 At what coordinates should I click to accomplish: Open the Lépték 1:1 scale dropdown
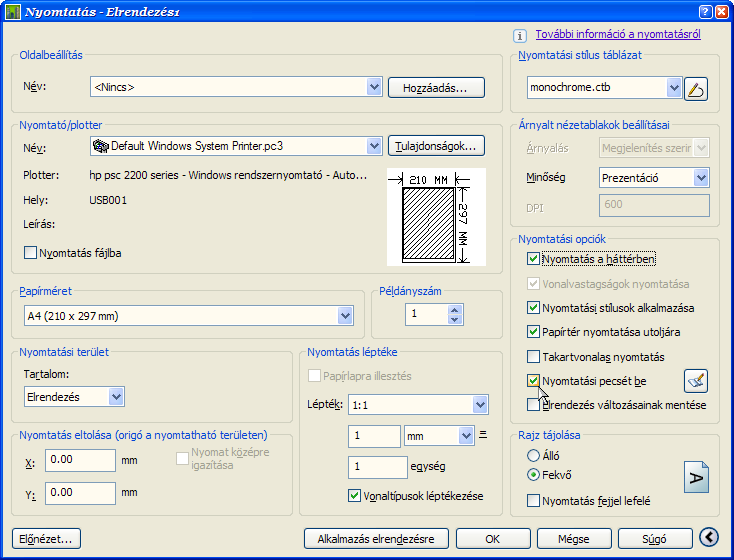pyautogui.click(x=480, y=405)
